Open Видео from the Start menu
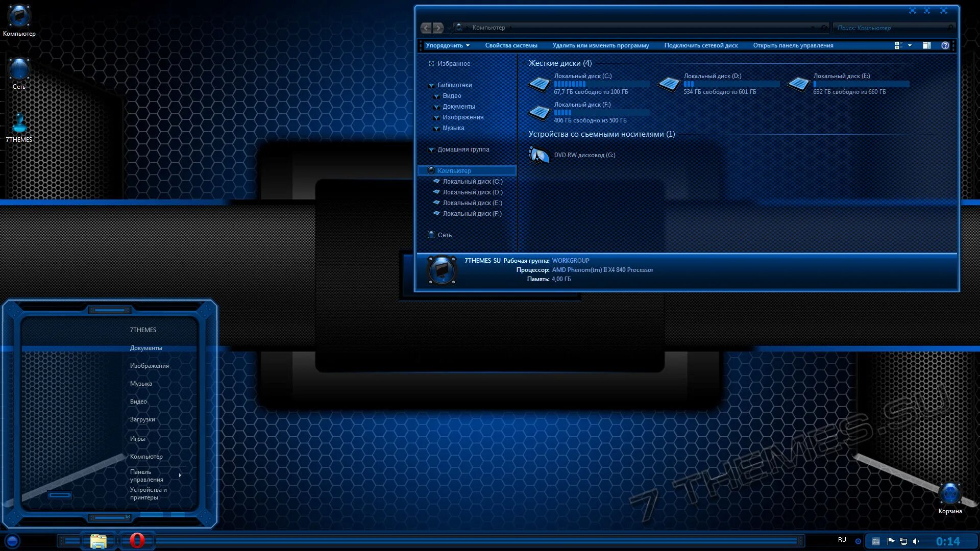Screen dimensions: 980x551 tap(138, 402)
